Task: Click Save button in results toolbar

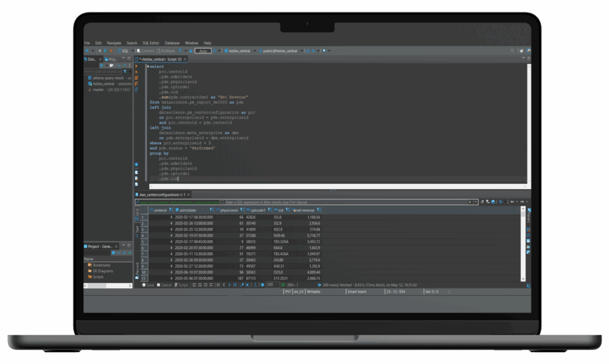Action: click(x=148, y=285)
